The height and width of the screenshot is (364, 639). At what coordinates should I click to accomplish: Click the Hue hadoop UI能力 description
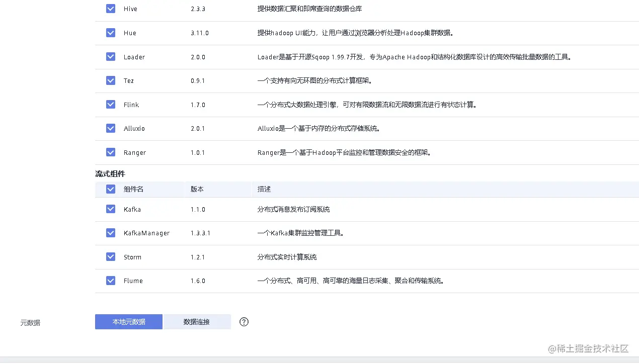click(356, 33)
